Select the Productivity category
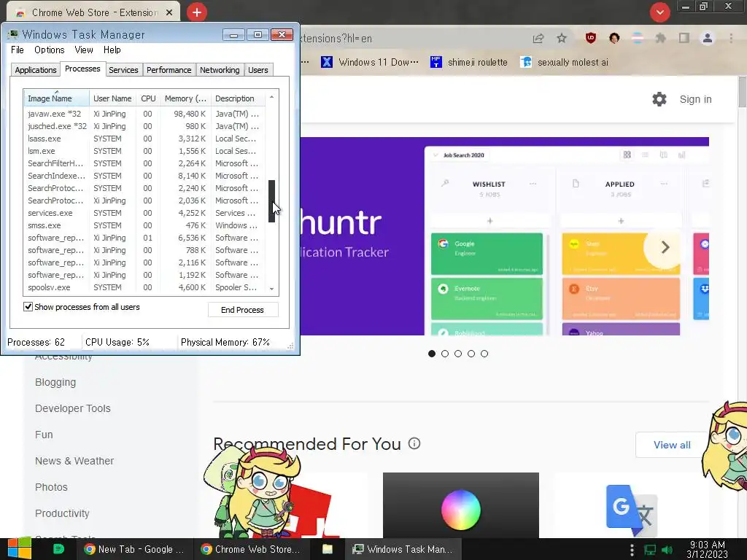Viewport: 747px width, 560px height. click(x=62, y=513)
